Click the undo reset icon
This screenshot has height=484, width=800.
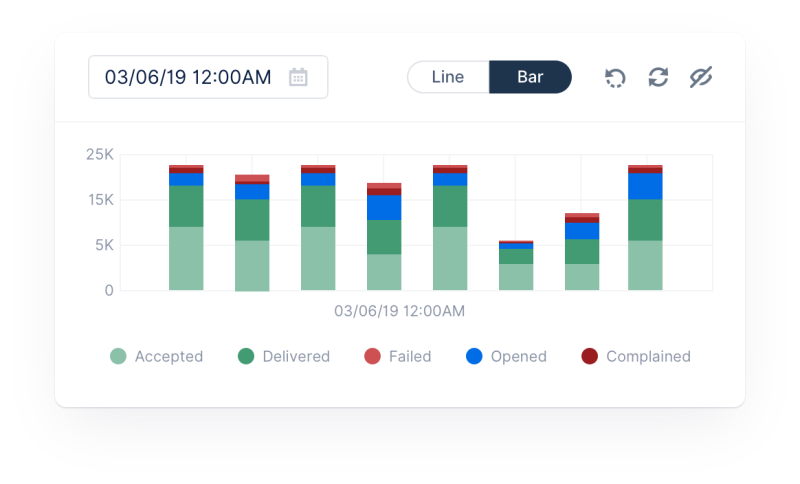615,77
